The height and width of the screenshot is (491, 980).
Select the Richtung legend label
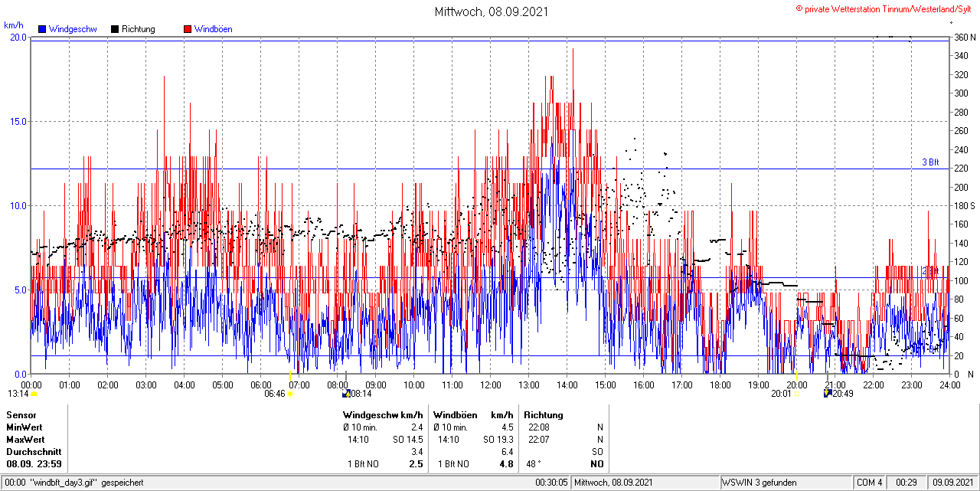click(139, 29)
